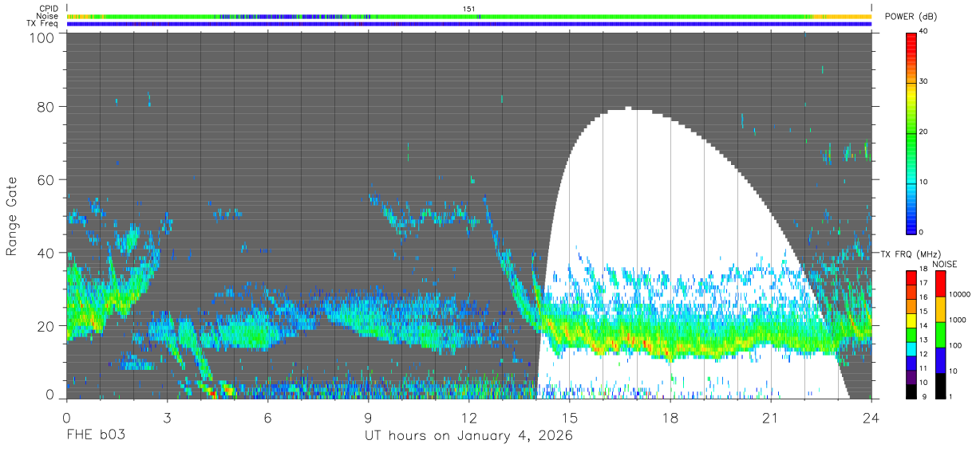The width and height of the screenshot is (980, 452).
Task: Click the 'Range Gate' axis label
Action: pos(12,215)
